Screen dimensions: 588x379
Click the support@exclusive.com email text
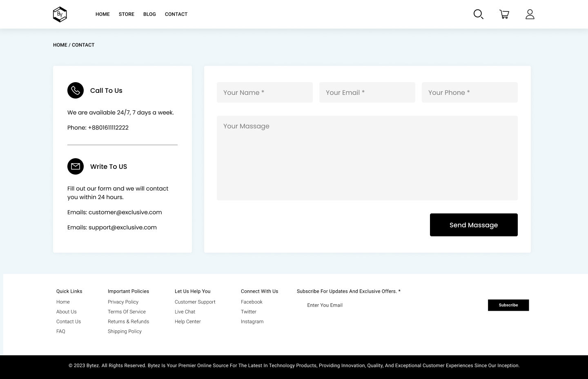(122, 227)
